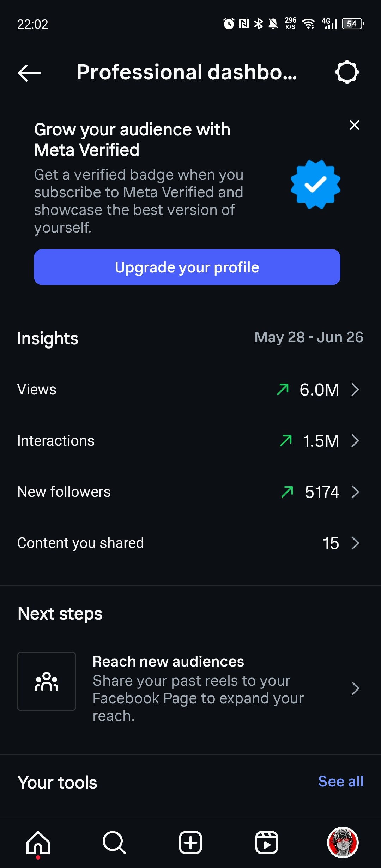The height and width of the screenshot is (868, 381).
Task: Open the May 28 - Jun 26 date range
Action: (309, 337)
